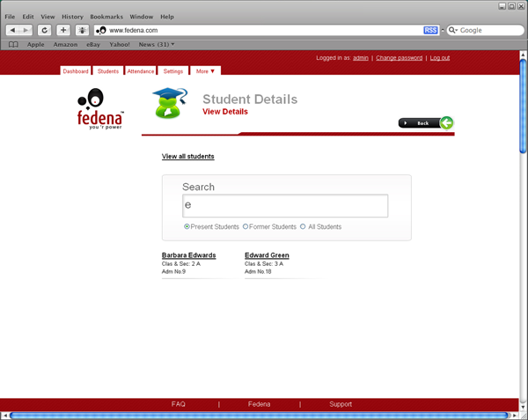Open Barbara Edwards student record

tap(188, 255)
